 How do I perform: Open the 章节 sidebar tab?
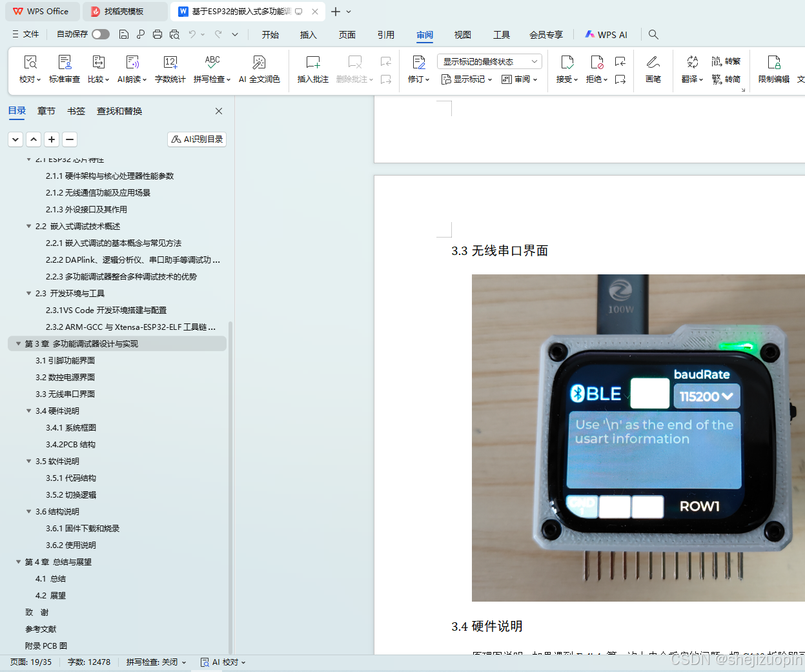point(46,110)
